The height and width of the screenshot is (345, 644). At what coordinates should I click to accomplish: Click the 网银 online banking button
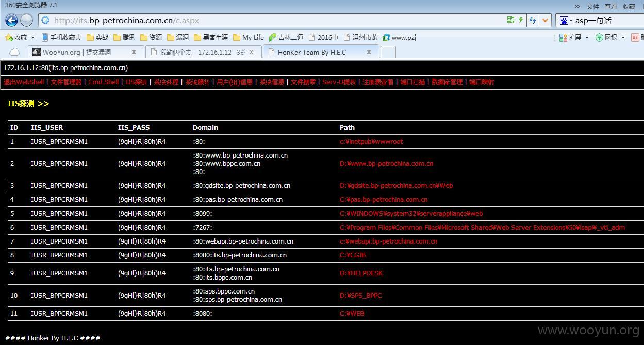point(606,37)
